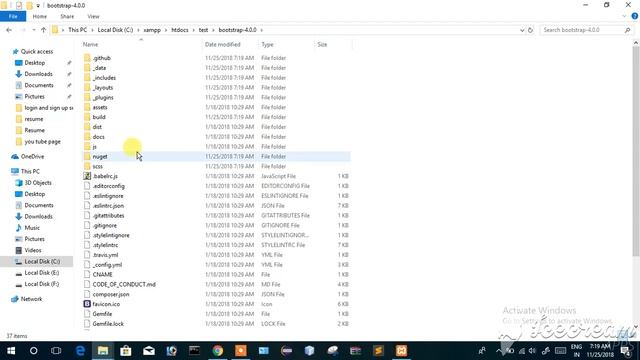640x360 pixels.
Task: Select Music under This PC
Action: coord(32,228)
